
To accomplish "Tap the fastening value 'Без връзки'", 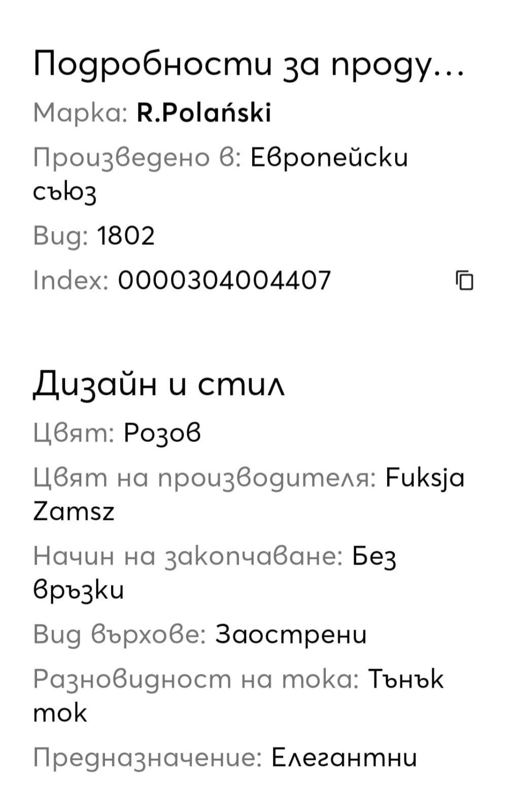I will (x=374, y=557).
